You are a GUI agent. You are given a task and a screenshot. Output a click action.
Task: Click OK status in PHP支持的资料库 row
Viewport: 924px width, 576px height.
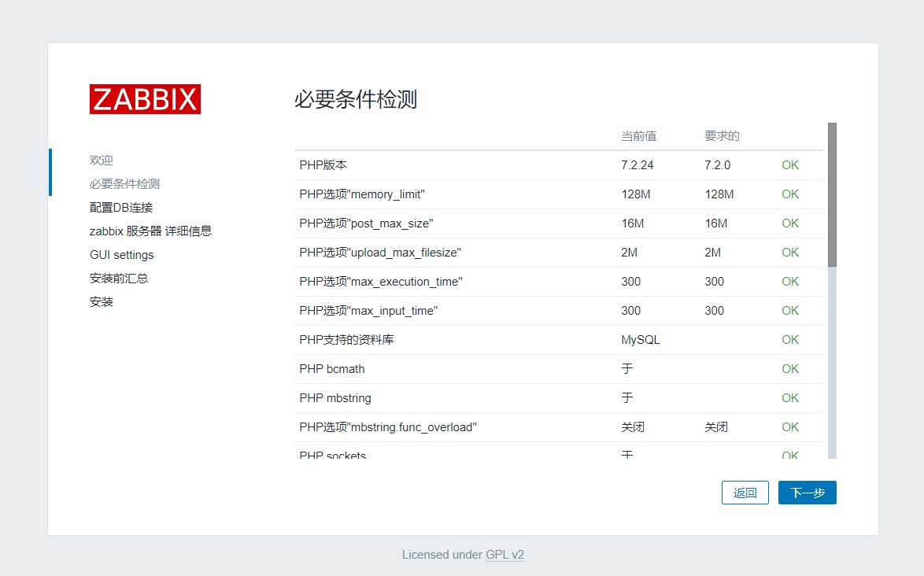tap(790, 340)
